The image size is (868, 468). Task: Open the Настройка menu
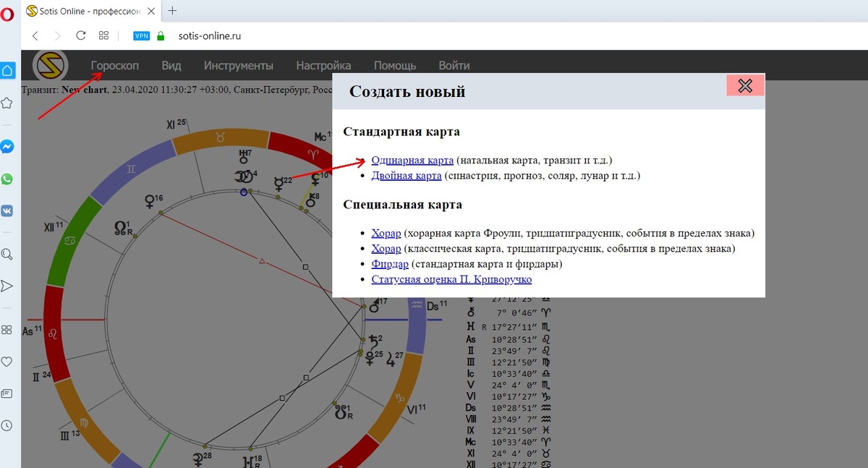point(323,66)
